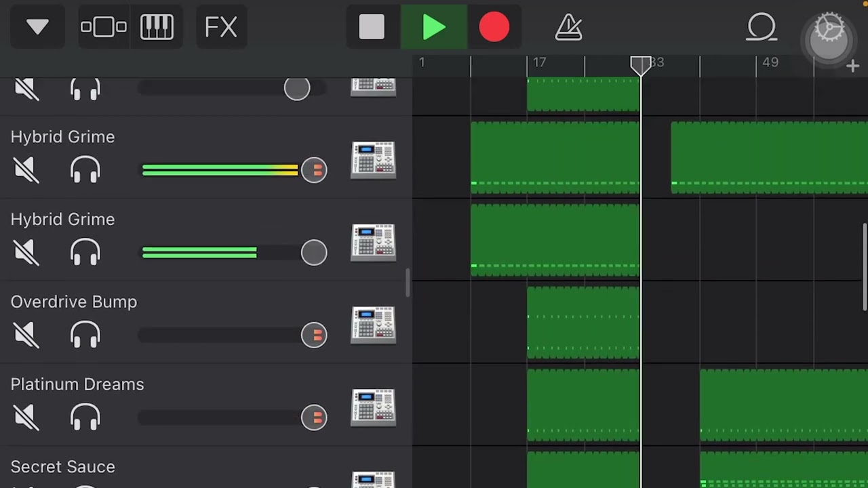This screenshot has width=868, height=488.
Task: Open the keyboard instrument view
Action: click(x=157, y=28)
